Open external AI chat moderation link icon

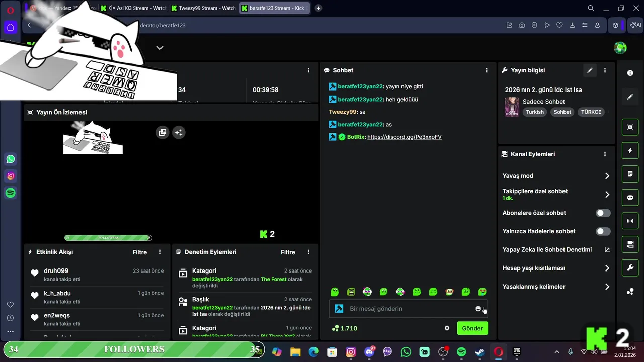pyautogui.click(x=607, y=250)
